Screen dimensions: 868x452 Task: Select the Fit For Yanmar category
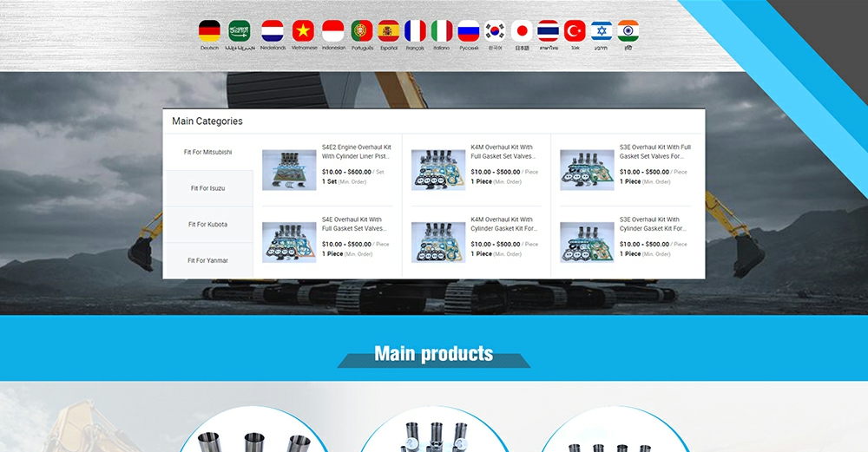[x=208, y=260]
